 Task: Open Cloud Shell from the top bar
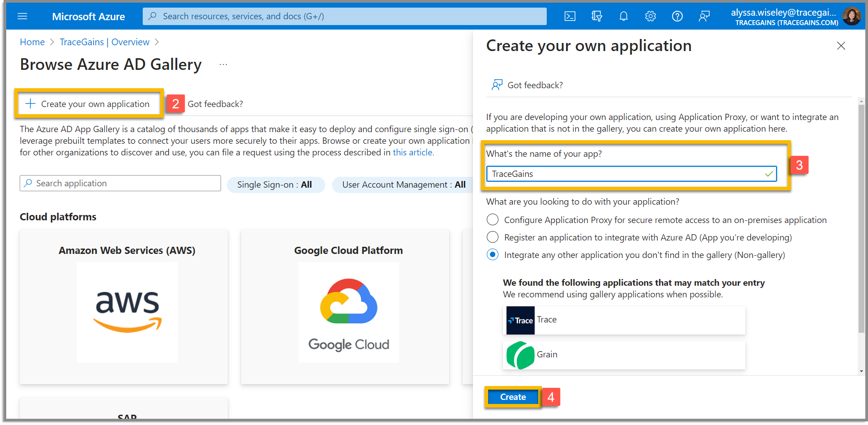[570, 17]
